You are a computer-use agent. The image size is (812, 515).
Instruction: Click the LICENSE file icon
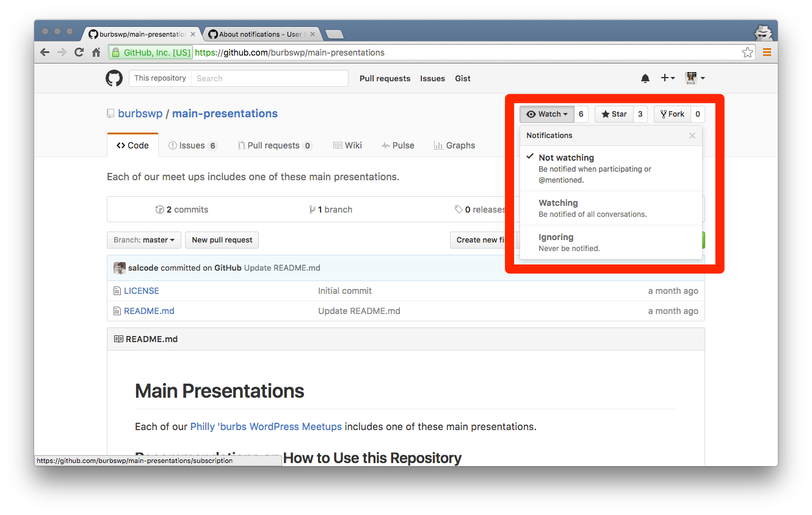117,291
